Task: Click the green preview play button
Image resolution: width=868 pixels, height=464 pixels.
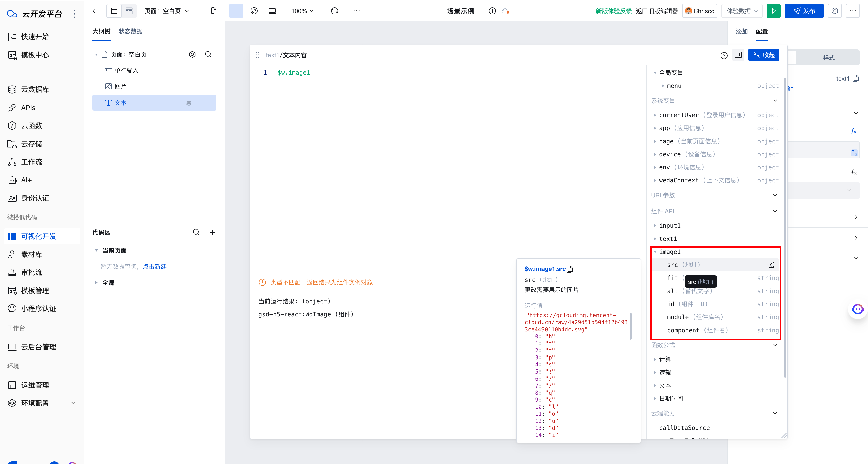Action: (x=773, y=11)
